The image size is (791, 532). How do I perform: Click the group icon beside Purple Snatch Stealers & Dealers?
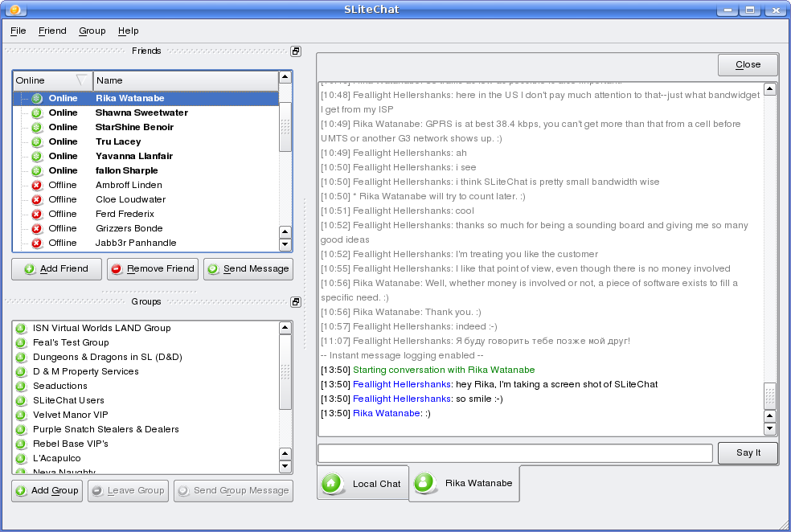21,430
